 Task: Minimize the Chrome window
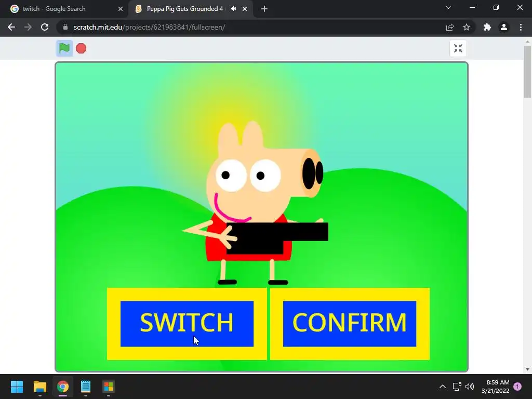tap(472, 7)
